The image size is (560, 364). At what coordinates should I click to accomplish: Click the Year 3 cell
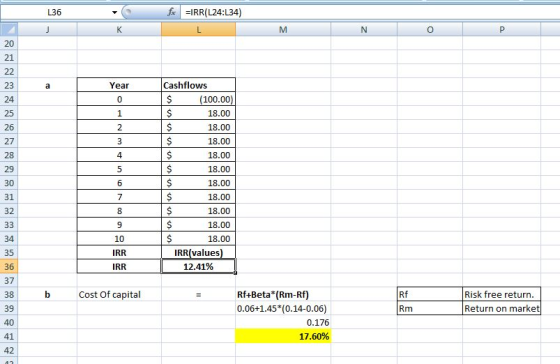click(x=119, y=141)
